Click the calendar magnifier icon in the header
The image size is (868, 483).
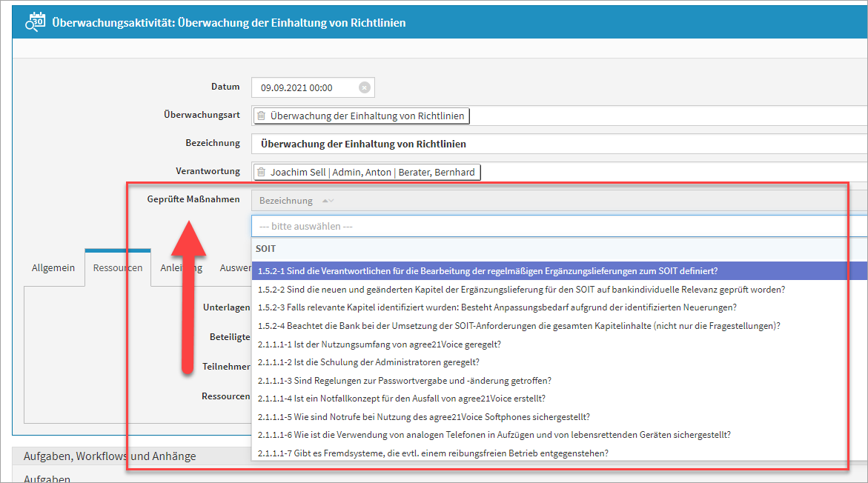34,22
